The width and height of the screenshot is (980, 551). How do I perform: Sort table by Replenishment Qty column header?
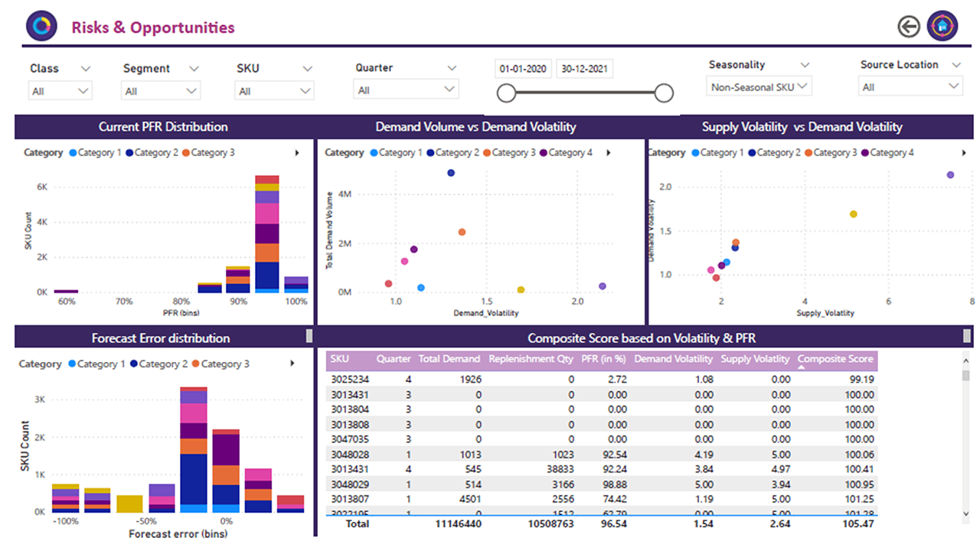point(531,359)
